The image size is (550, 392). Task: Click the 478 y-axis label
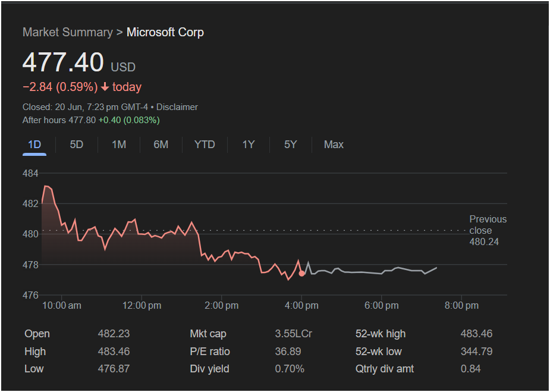(x=30, y=265)
